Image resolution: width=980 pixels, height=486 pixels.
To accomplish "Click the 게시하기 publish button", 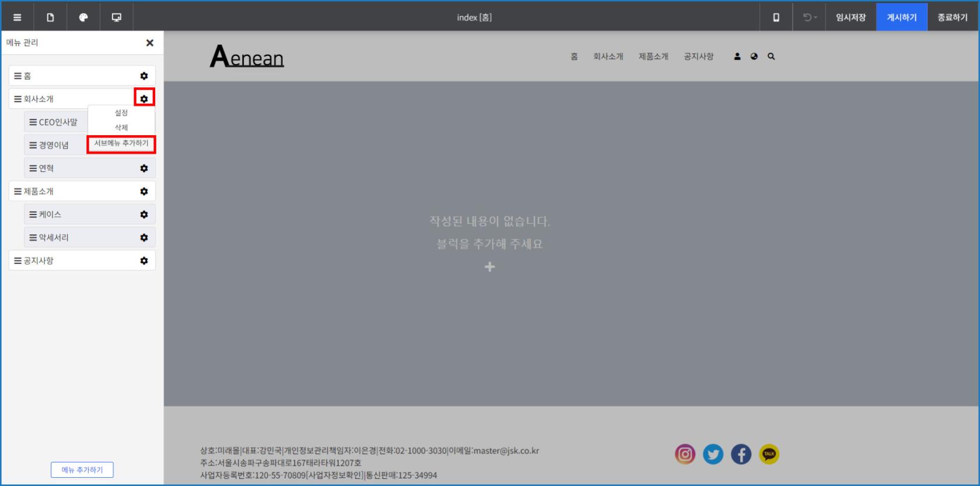I will (x=901, y=17).
